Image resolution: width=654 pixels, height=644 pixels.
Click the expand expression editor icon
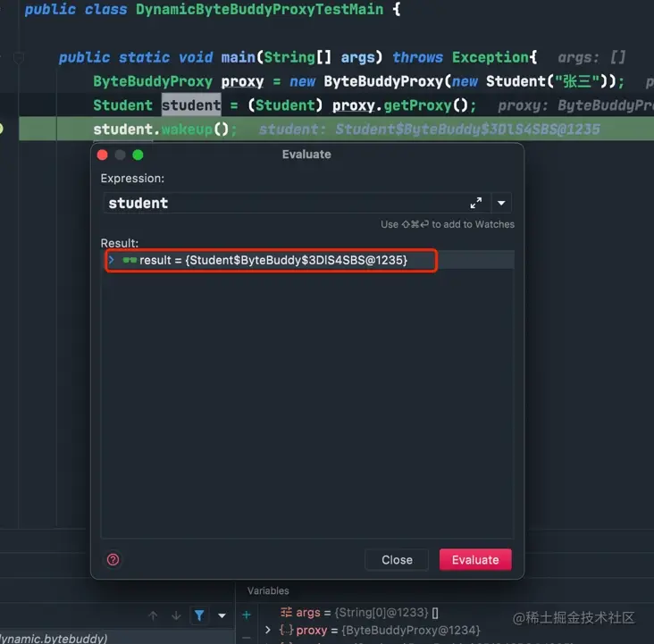476,203
